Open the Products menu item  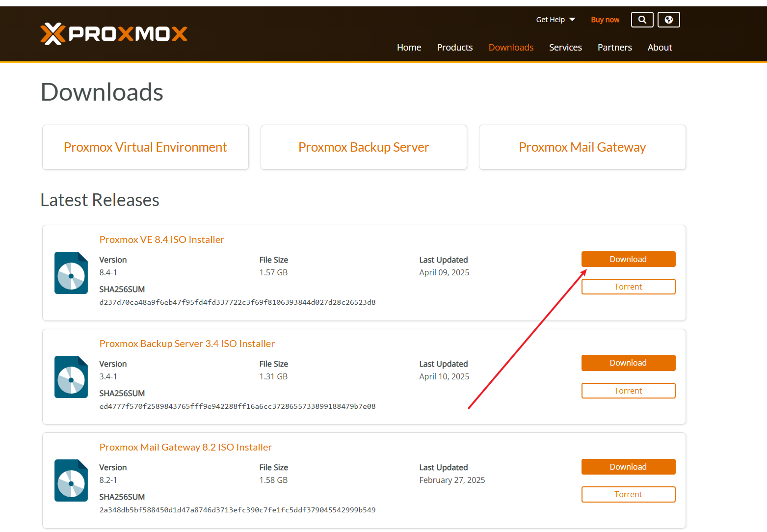point(454,48)
